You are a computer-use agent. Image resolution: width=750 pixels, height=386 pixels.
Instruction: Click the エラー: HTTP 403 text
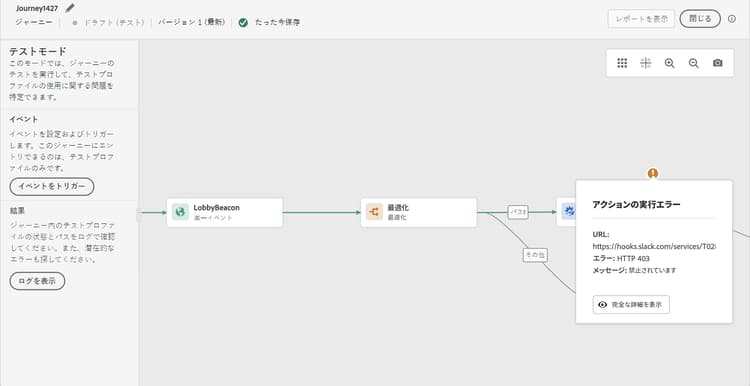pos(621,258)
